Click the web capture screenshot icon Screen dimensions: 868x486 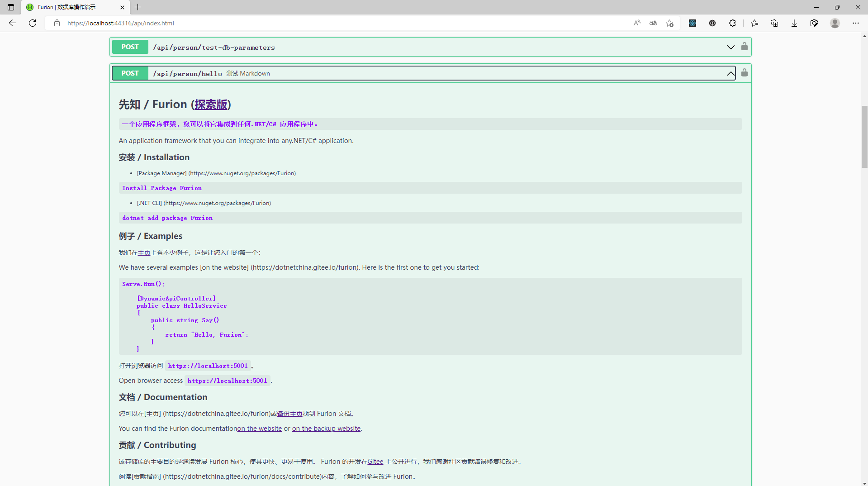click(x=814, y=23)
